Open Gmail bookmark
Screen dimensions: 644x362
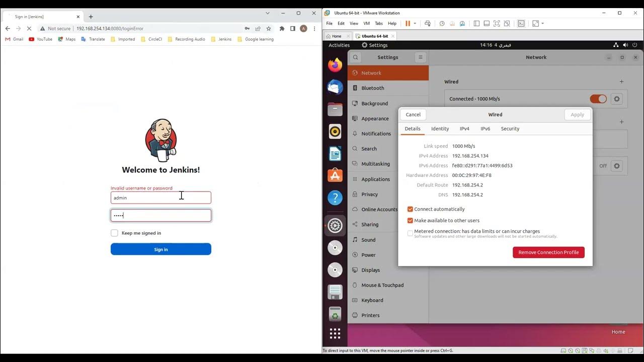point(14,39)
